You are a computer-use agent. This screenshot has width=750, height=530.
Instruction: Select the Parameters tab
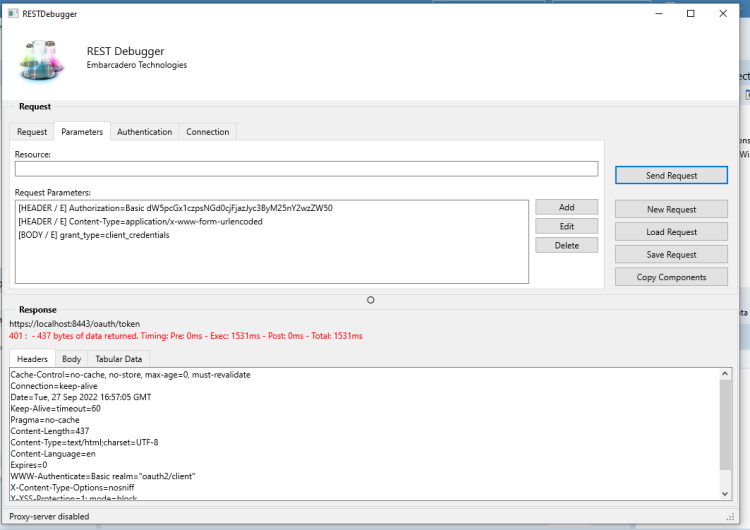[82, 132]
